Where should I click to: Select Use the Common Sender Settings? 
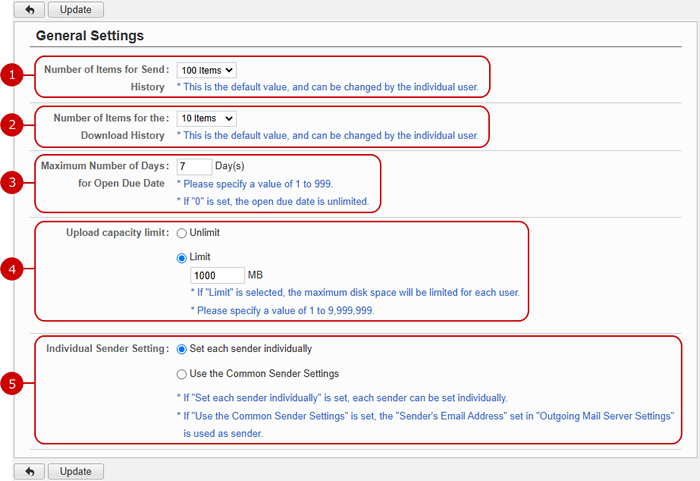[x=182, y=374]
